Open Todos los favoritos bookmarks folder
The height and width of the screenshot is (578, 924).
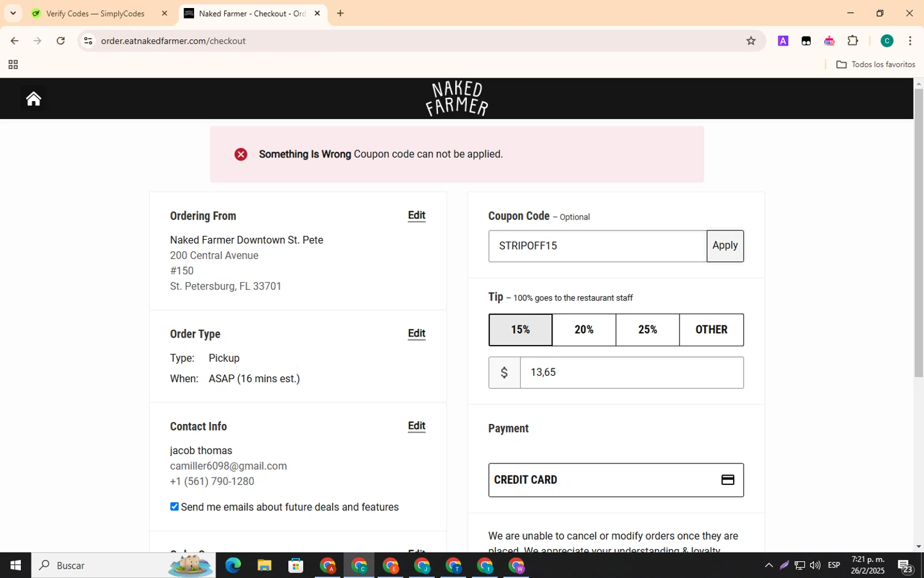click(875, 65)
